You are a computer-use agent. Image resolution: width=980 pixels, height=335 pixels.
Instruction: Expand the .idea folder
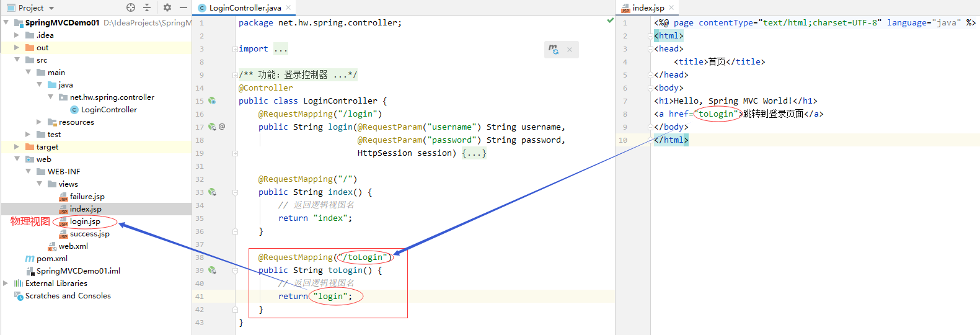tap(17, 35)
